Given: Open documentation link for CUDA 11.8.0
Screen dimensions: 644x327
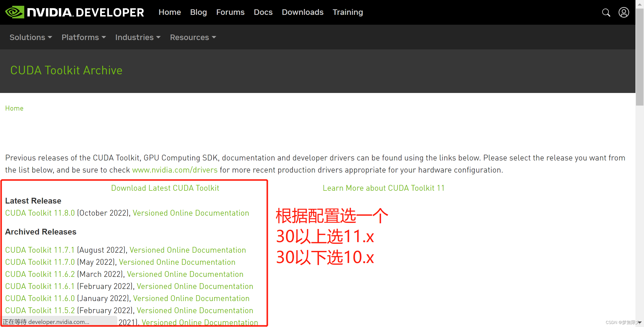Looking at the screenshot, I should (191, 213).
